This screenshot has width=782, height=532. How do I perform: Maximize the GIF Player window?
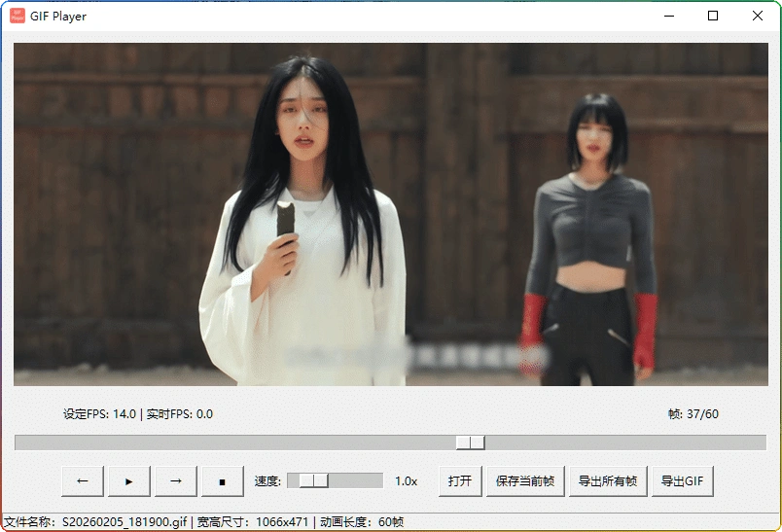pyautogui.click(x=713, y=16)
